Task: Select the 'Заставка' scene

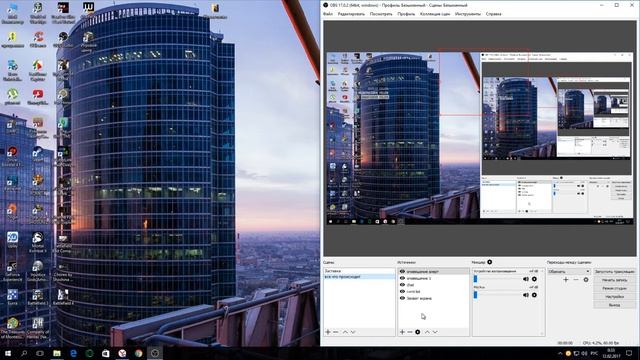Action: click(359, 271)
